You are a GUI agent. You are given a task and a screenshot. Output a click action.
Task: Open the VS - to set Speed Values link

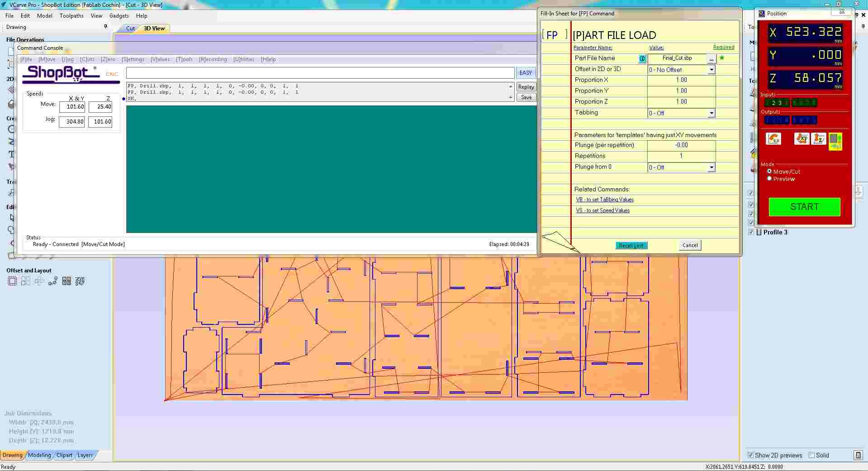pyautogui.click(x=602, y=210)
